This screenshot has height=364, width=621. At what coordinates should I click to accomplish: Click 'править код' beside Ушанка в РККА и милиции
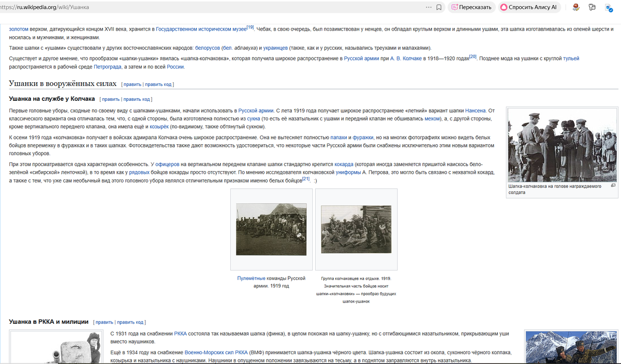[130, 322]
